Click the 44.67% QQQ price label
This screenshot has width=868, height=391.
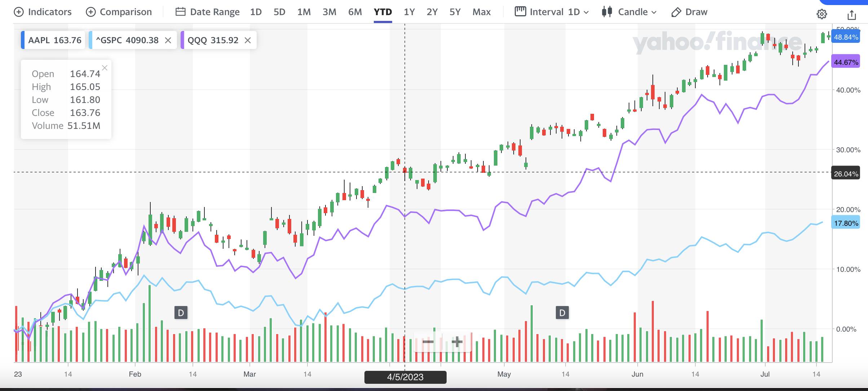(846, 62)
